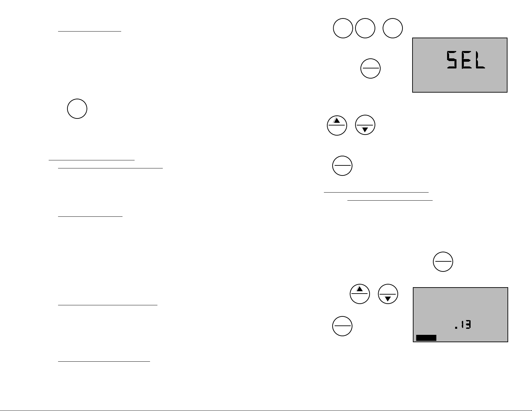Click the up-arrow button below the SEL display
This screenshot has width=532, height=411.
pyautogui.click(x=337, y=125)
